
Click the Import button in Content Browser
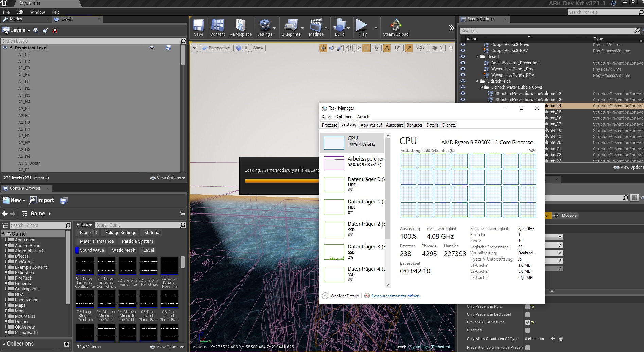pos(42,200)
